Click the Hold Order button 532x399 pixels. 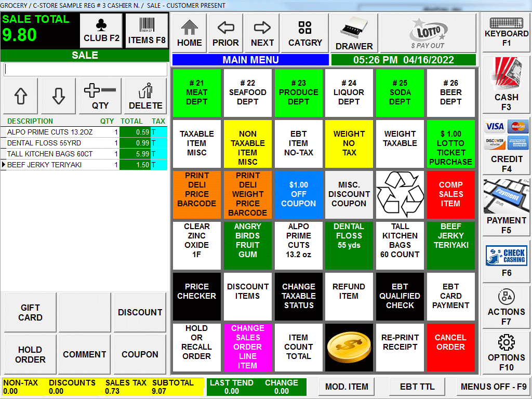(30, 354)
